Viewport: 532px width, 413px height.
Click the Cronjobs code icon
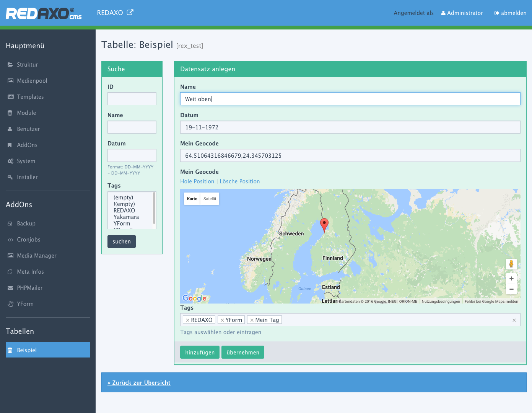(10, 240)
